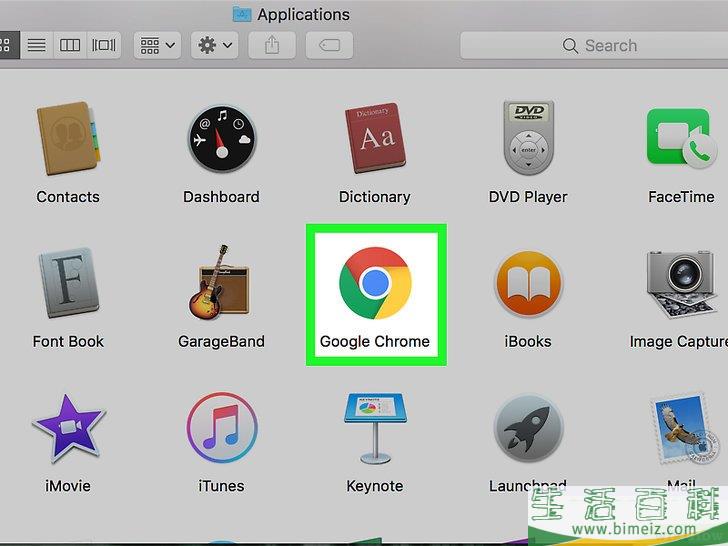Switch to icon view mode
Image resolution: width=728 pixels, height=546 pixels.
[x=7, y=45]
